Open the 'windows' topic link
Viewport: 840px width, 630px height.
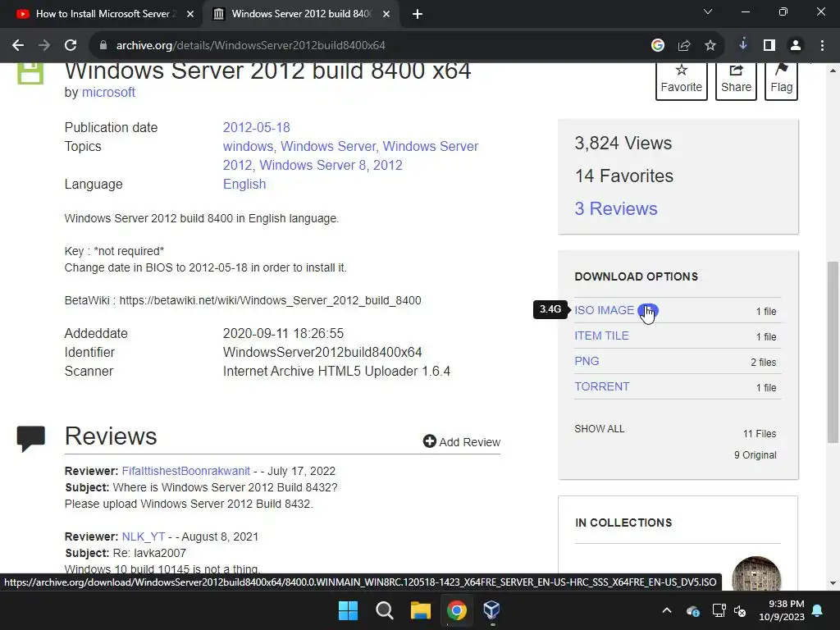pyautogui.click(x=248, y=146)
